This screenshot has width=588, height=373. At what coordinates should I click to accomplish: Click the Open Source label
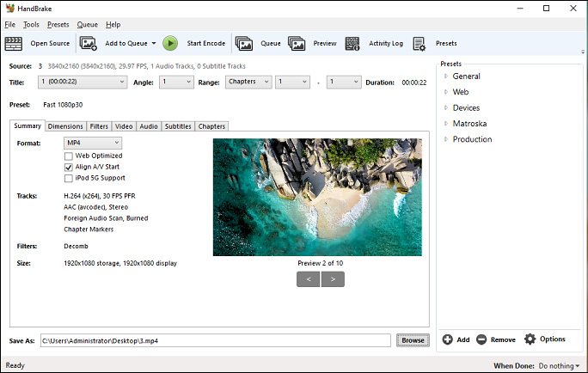pyautogui.click(x=50, y=44)
